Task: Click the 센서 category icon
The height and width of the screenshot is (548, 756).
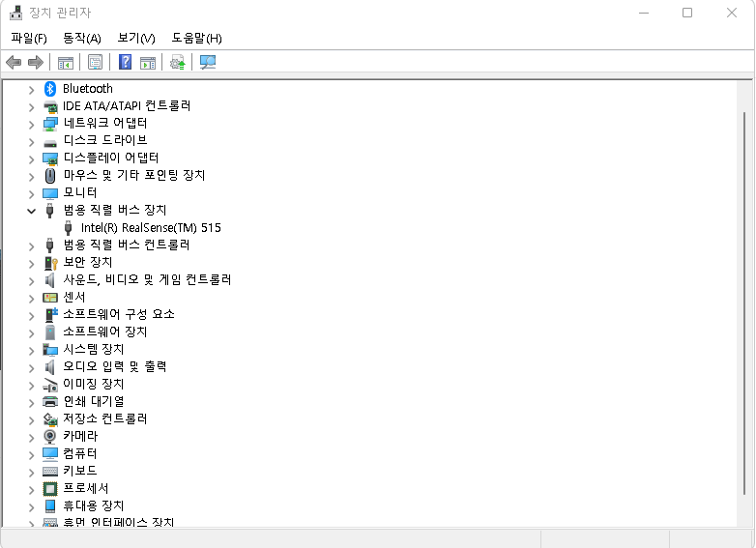Action: [x=50, y=298]
